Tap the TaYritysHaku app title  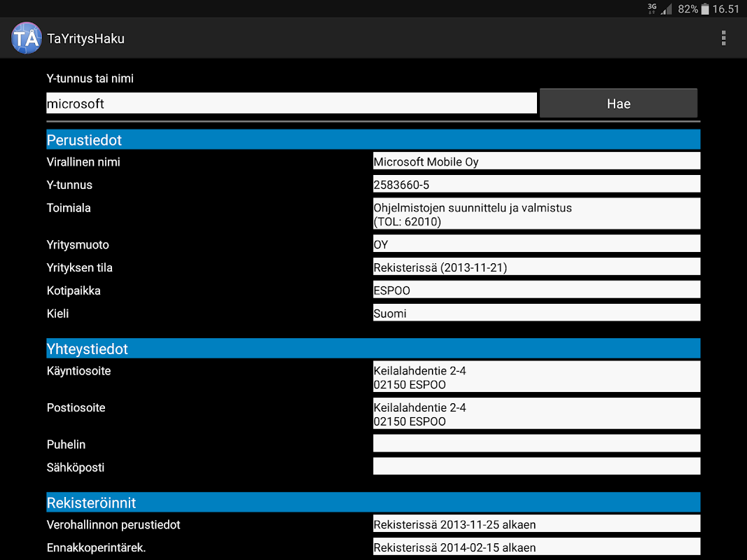pyautogui.click(x=85, y=38)
